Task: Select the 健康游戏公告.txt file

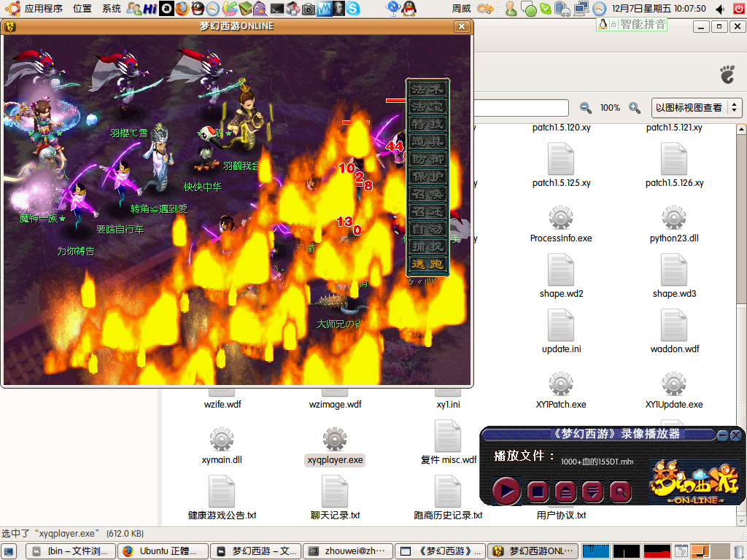Action: 222,497
